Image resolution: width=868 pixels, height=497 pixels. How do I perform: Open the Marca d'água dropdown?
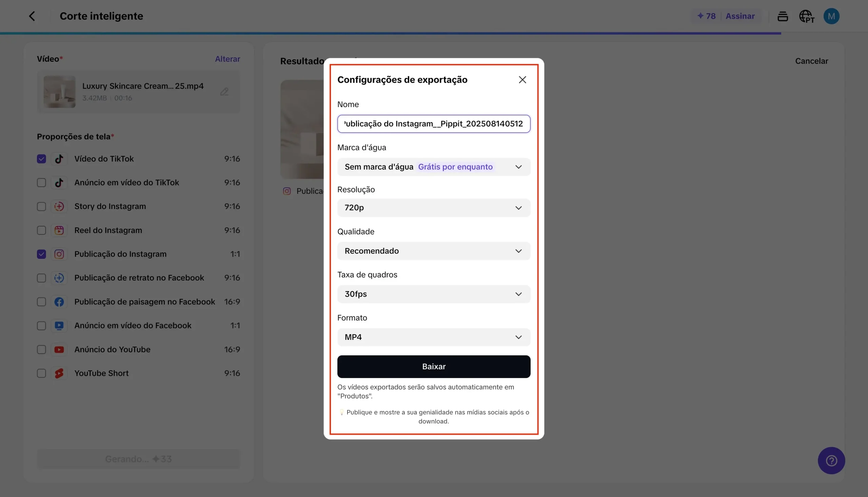(433, 167)
